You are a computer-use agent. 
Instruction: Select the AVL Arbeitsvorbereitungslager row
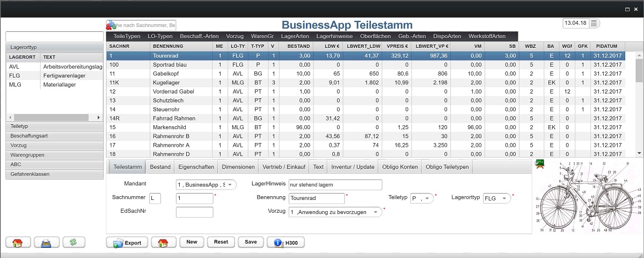tap(54, 67)
